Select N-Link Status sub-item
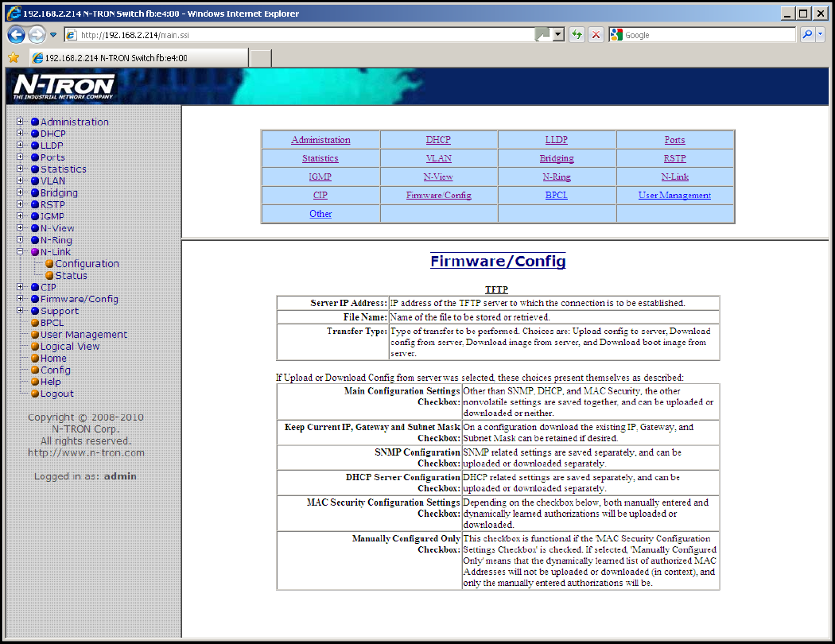Viewport: 835px width, 644px height. [71, 275]
